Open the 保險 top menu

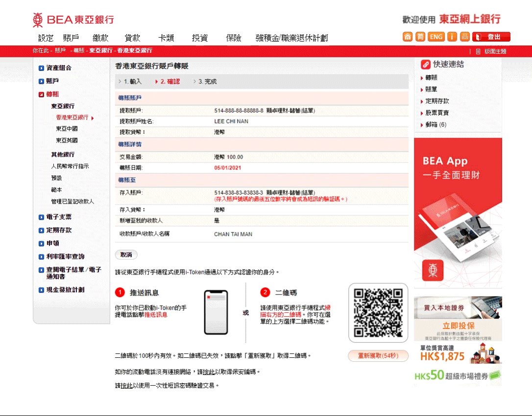234,38
